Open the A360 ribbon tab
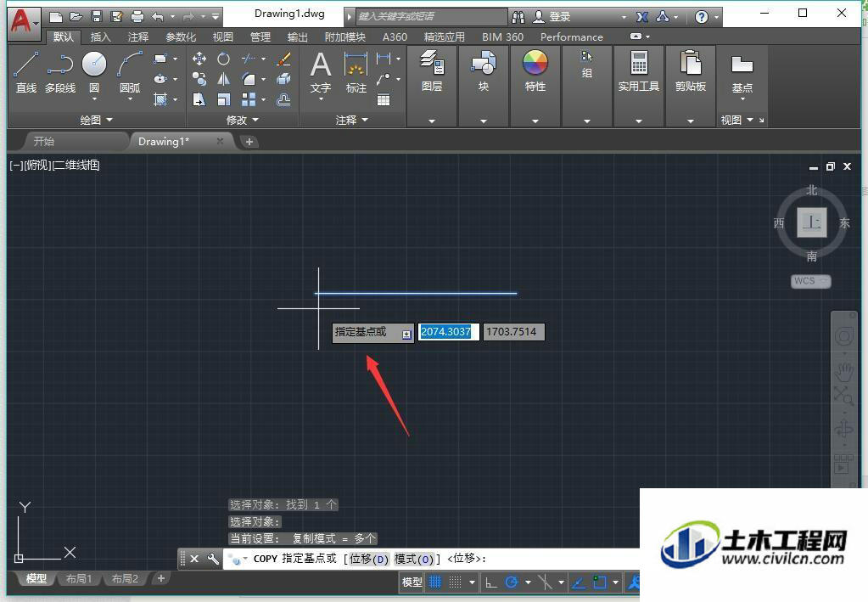Screen dimensions: 868x602 395,37
